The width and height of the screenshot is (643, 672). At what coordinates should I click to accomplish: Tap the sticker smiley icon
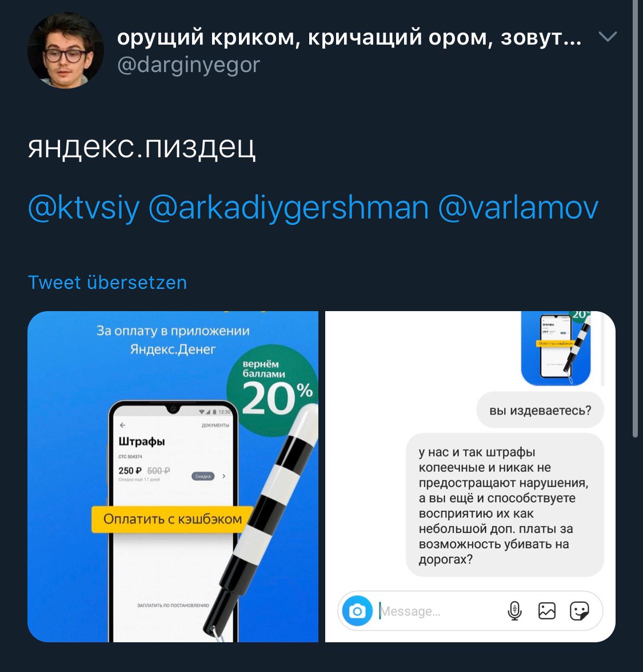coord(579,611)
